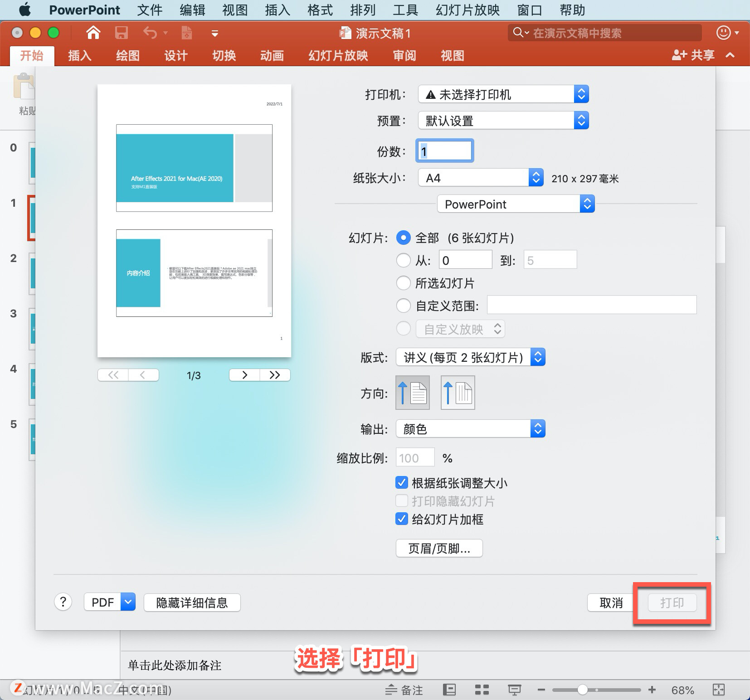
Task: Switch to the 设计 ribbon tab
Action: pos(176,55)
